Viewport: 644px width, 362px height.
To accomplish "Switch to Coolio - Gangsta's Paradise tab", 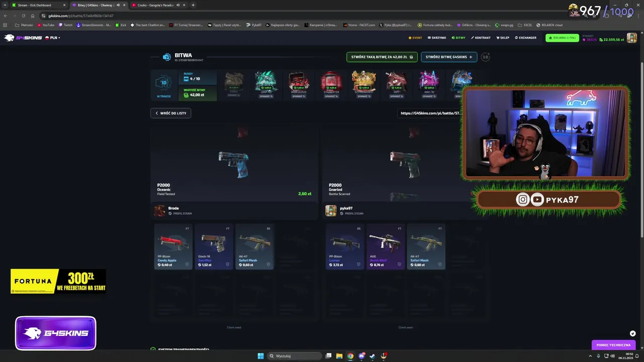I will [x=158, y=5].
